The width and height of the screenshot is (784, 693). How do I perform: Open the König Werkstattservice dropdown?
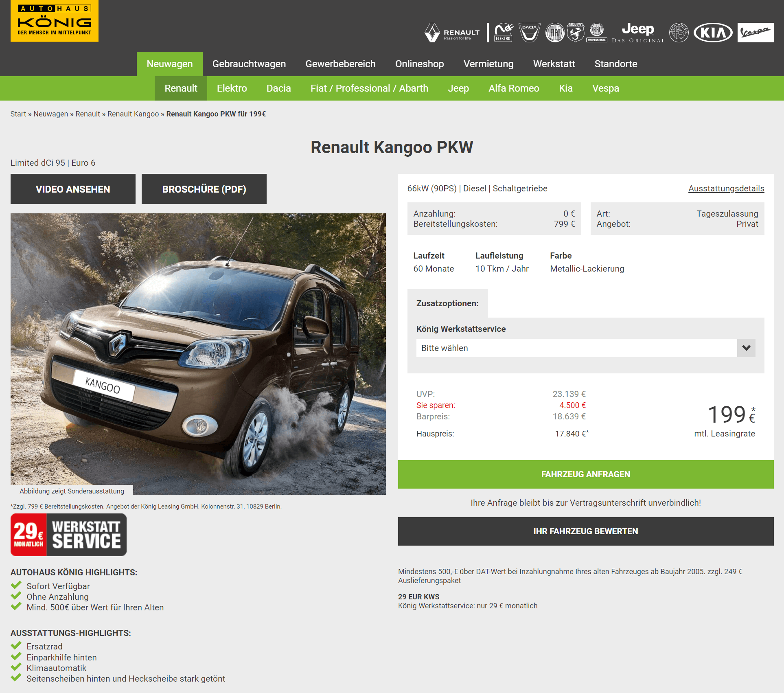coord(586,348)
